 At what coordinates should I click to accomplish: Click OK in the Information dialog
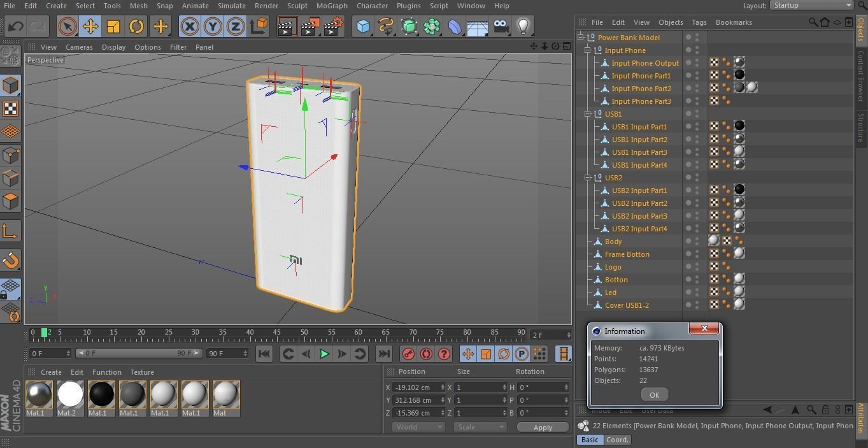click(x=654, y=394)
